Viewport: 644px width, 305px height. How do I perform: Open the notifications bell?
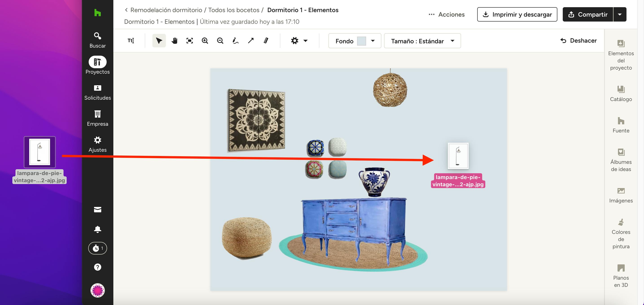click(97, 229)
